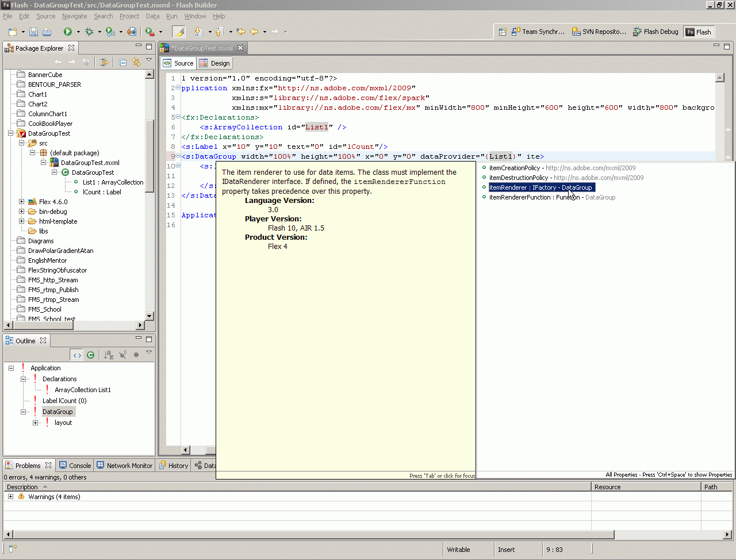The image size is (736, 560).
Task: Click the Save floppy disk icon
Action: [x=33, y=32]
